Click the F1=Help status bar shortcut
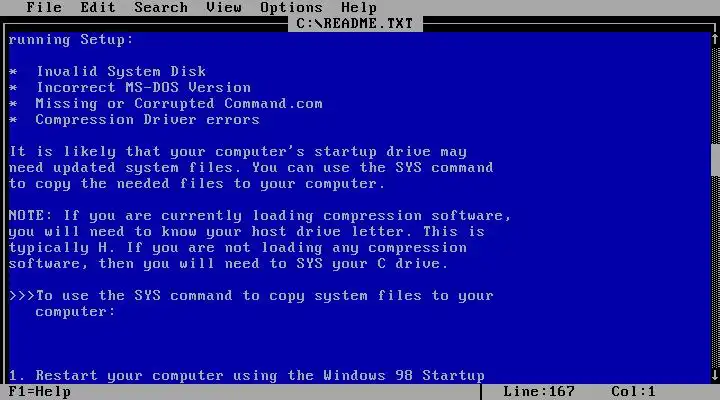 (x=39, y=392)
